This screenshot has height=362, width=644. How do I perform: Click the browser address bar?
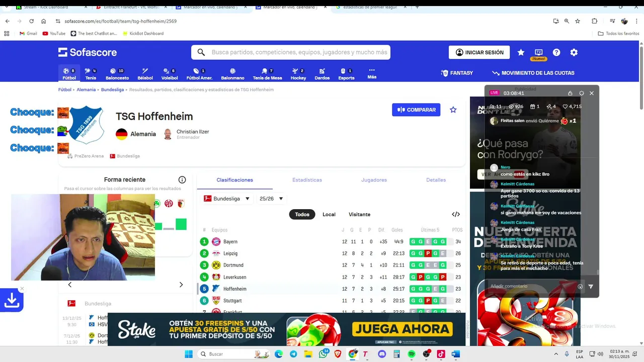pyautogui.click(x=302, y=21)
